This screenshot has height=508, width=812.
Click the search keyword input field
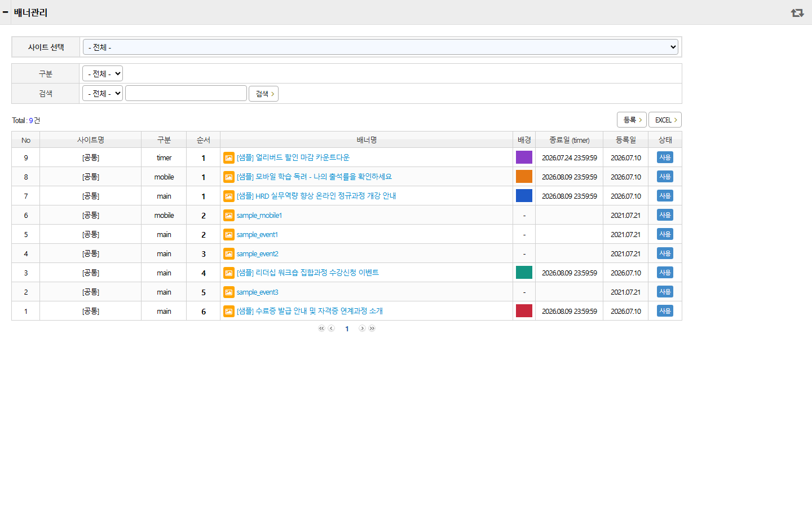(x=186, y=93)
